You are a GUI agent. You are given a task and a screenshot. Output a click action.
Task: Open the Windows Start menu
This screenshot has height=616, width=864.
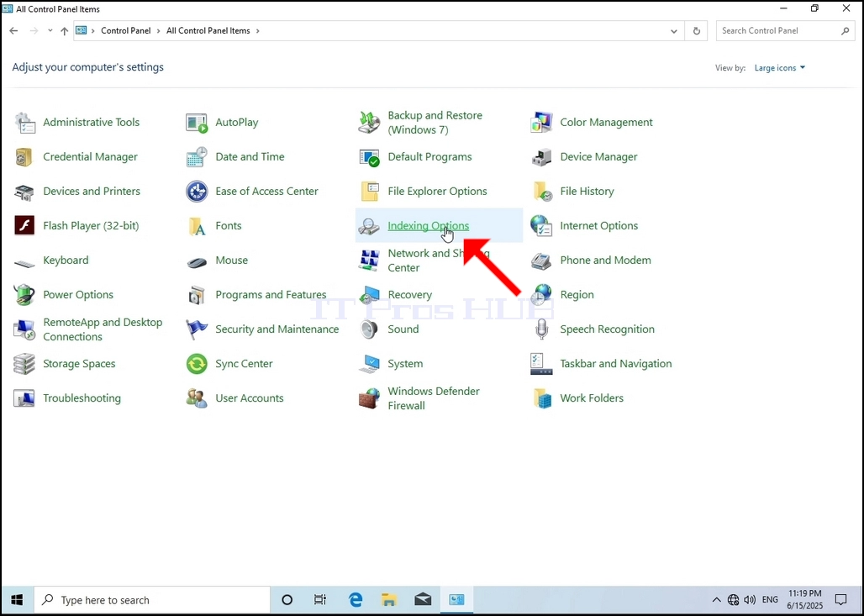17,600
